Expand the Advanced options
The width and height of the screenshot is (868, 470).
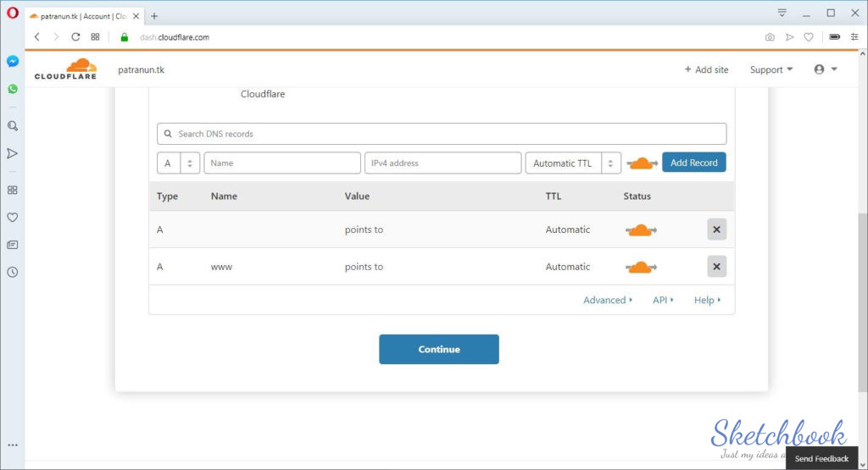click(x=607, y=300)
